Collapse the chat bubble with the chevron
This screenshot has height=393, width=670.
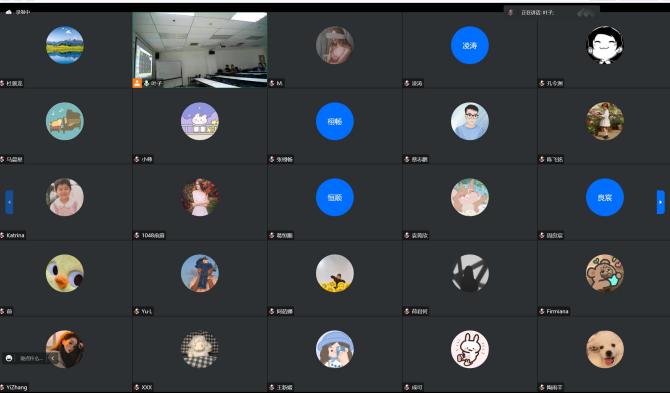[x=53, y=358]
